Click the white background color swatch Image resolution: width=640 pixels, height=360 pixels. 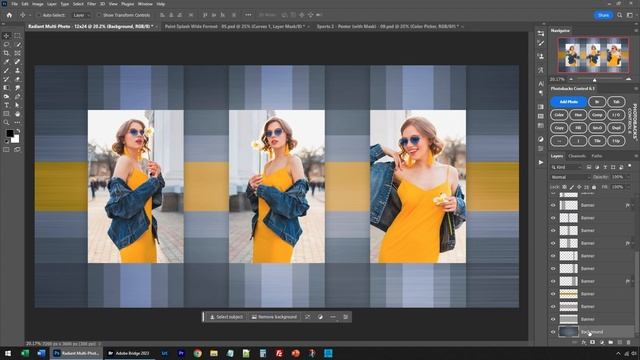coord(16,140)
